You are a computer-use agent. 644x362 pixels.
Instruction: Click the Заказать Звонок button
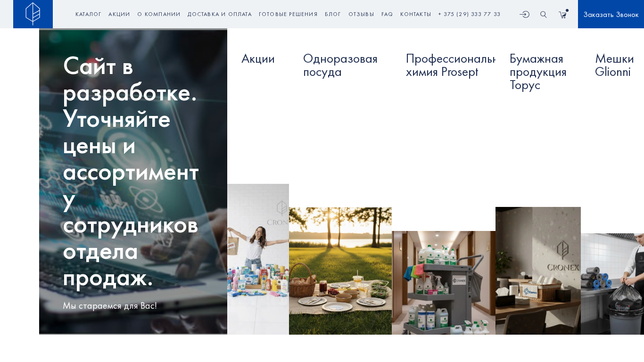click(611, 14)
